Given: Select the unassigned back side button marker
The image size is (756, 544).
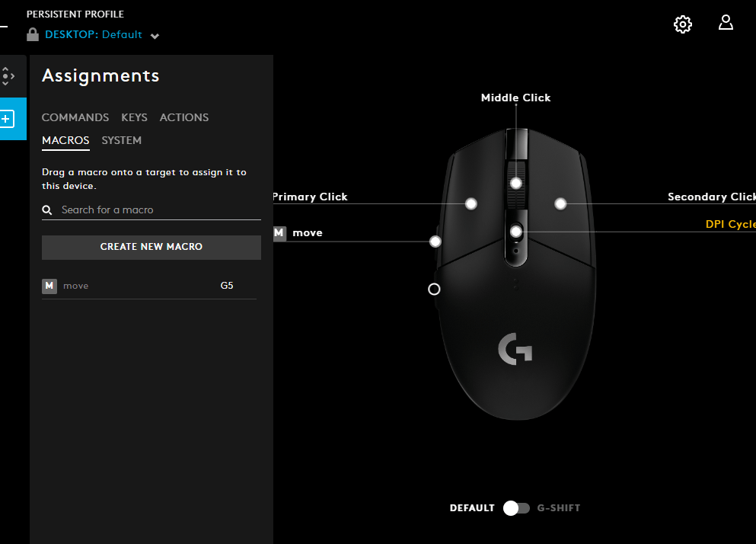Looking at the screenshot, I should pos(434,289).
